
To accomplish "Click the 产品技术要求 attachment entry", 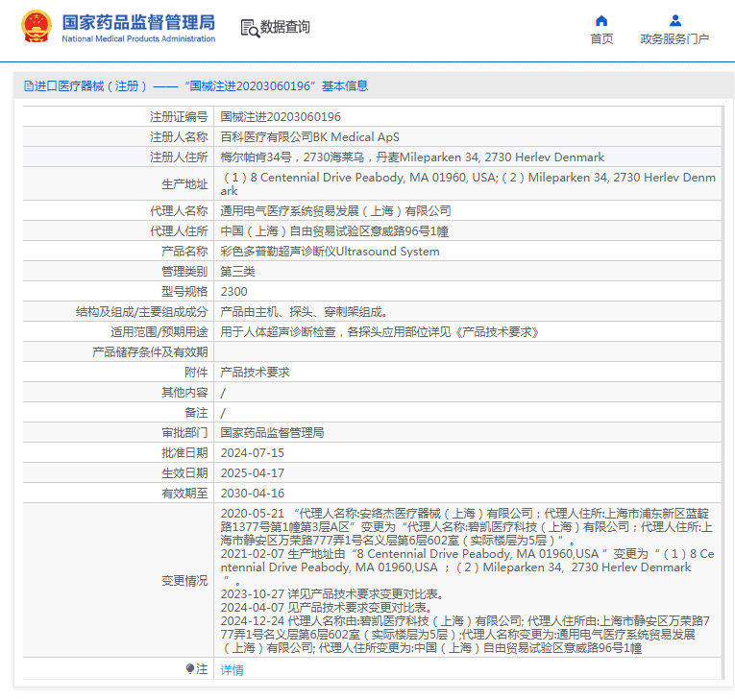I will pos(255,372).
